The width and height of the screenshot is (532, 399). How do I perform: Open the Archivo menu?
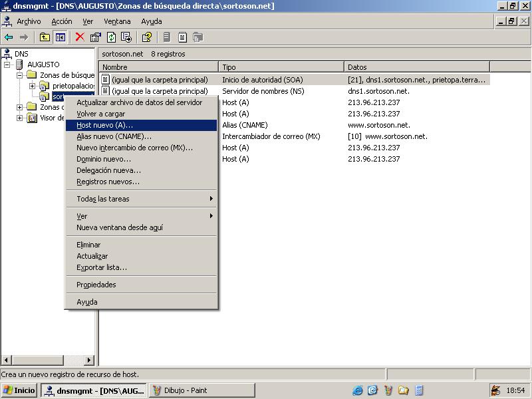click(x=29, y=21)
